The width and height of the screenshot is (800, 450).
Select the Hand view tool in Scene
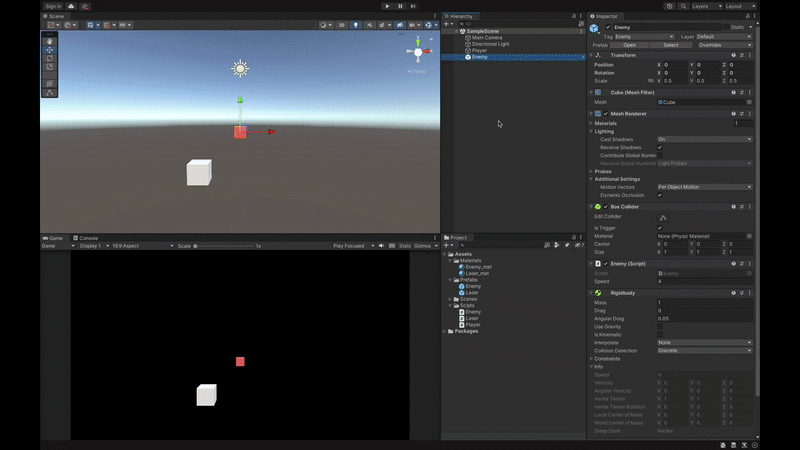click(49, 41)
